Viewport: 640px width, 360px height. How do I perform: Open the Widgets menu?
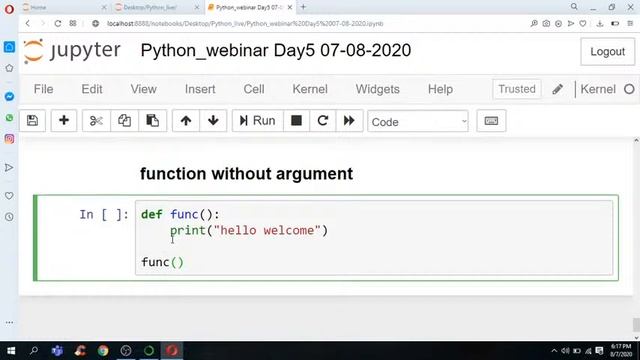(378, 89)
